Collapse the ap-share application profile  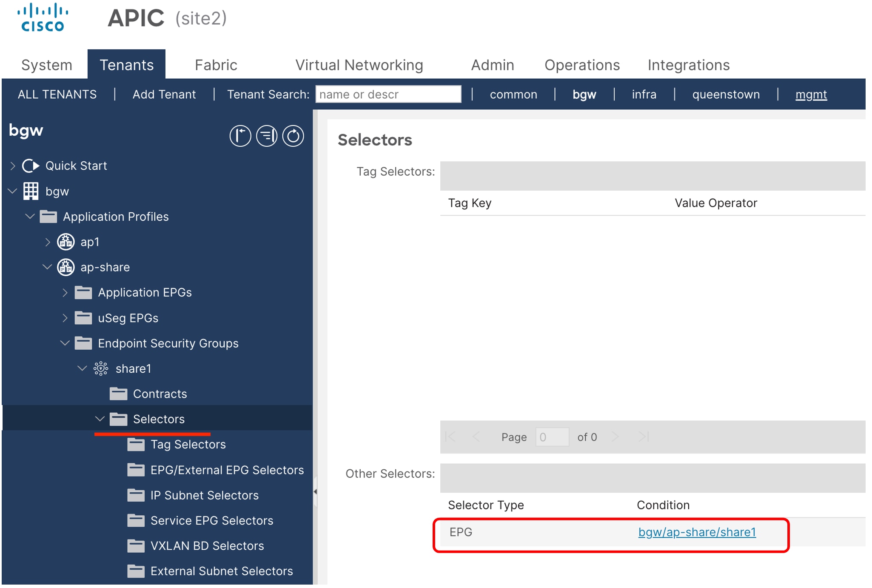click(x=47, y=267)
